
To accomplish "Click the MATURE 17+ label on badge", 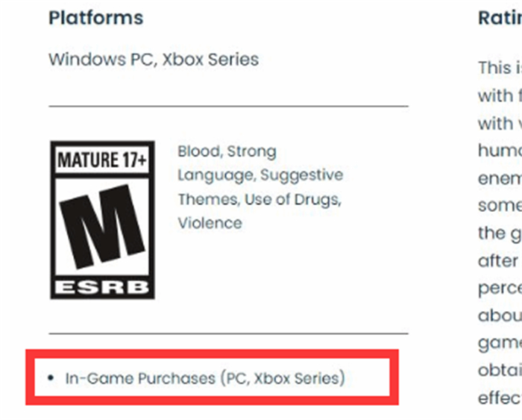I will 102,160.
